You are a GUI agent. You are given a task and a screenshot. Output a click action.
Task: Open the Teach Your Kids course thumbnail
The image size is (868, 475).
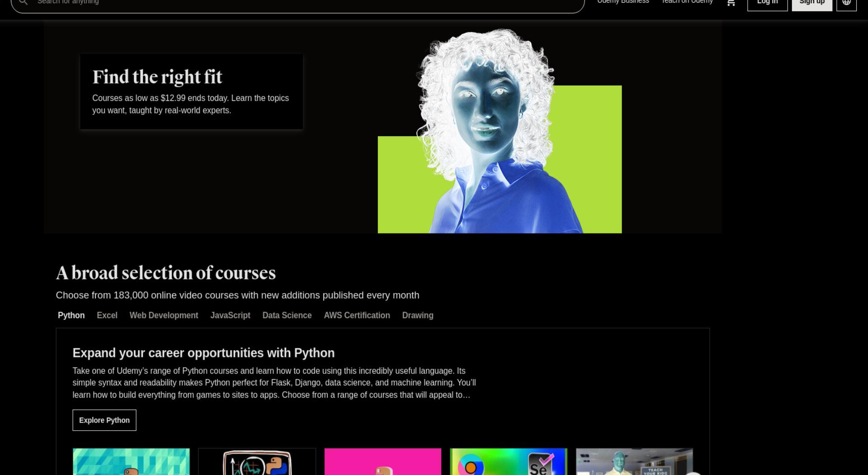634,461
